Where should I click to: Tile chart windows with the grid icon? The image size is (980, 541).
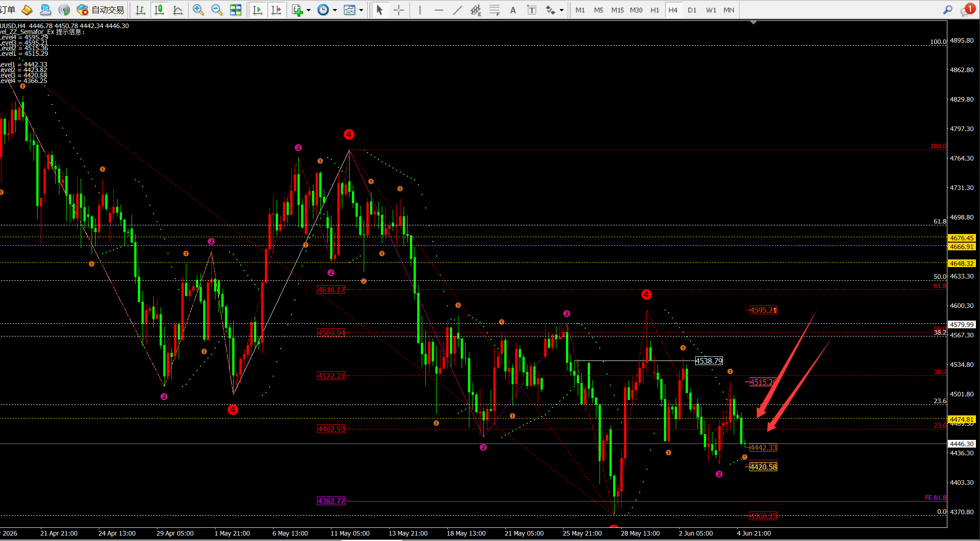236,10
